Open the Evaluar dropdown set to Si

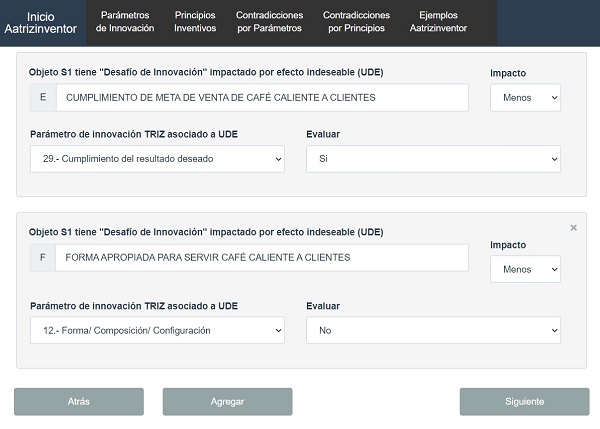[x=433, y=159]
